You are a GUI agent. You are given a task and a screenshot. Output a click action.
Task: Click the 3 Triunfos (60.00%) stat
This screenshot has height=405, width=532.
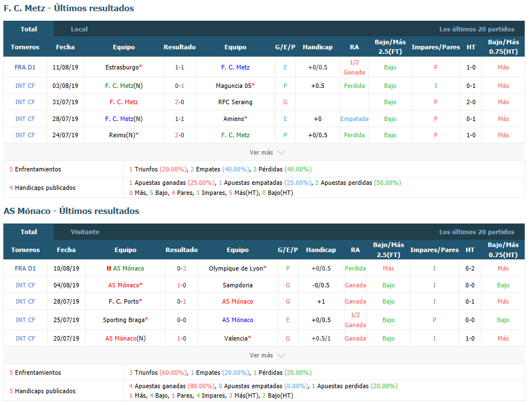(158, 373)
